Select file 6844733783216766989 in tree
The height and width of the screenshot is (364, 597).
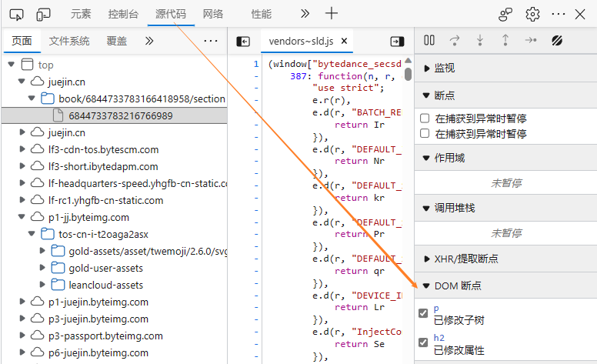(120, 115)
